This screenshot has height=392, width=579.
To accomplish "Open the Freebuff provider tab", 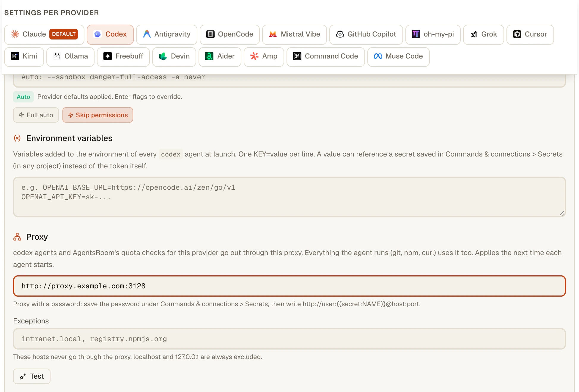I will tap(123, 57).
